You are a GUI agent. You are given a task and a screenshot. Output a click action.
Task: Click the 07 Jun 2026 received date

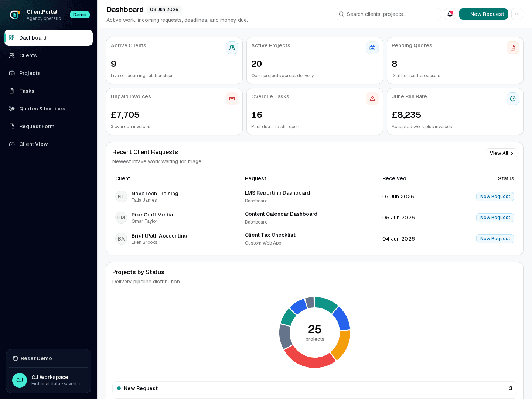click(398, 197)
